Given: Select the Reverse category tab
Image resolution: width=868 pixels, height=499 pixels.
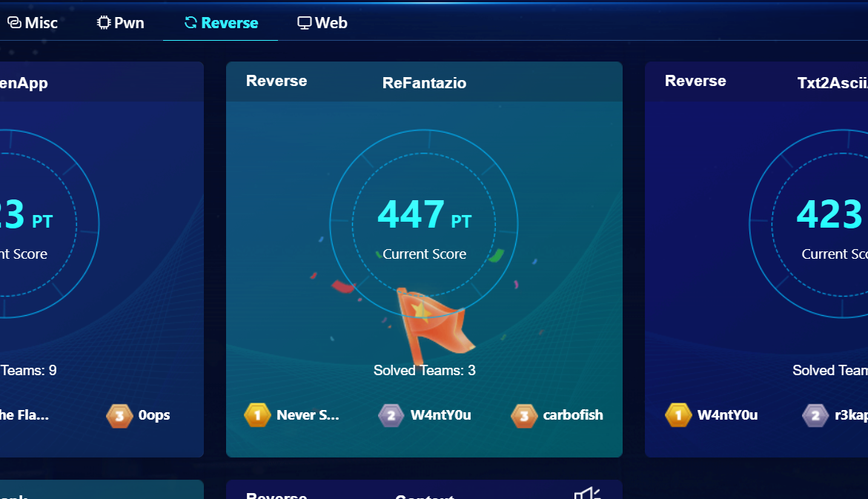Looking at the screenshot, I should [x=221, y=23].
